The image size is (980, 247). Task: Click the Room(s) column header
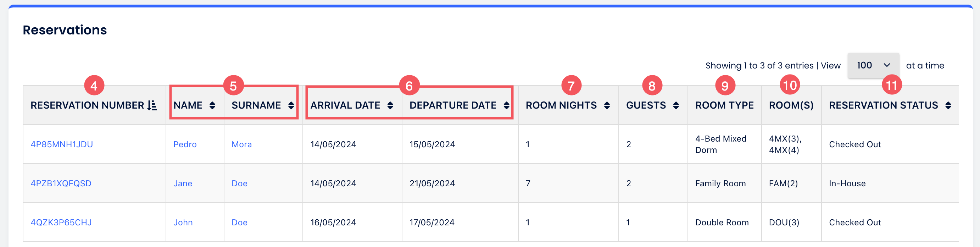pyautogui.click(x=791, y=105)
